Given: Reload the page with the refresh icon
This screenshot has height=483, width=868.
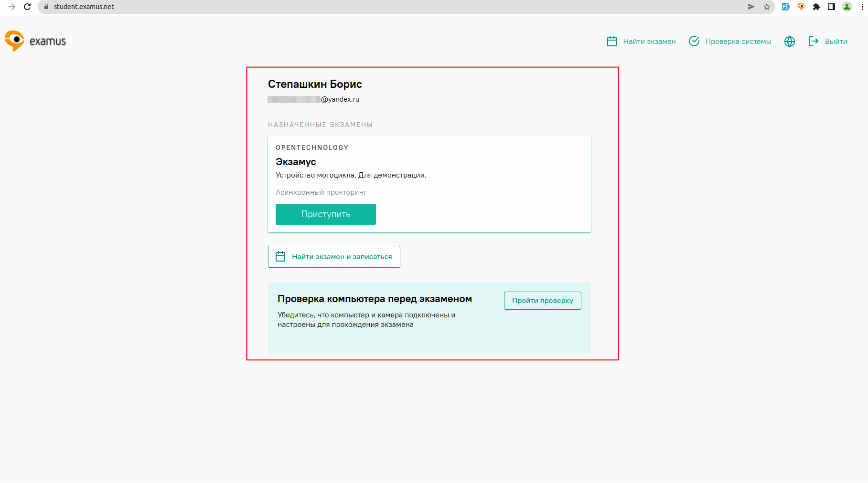Looking at the screenshot, I should coord(27,7).
